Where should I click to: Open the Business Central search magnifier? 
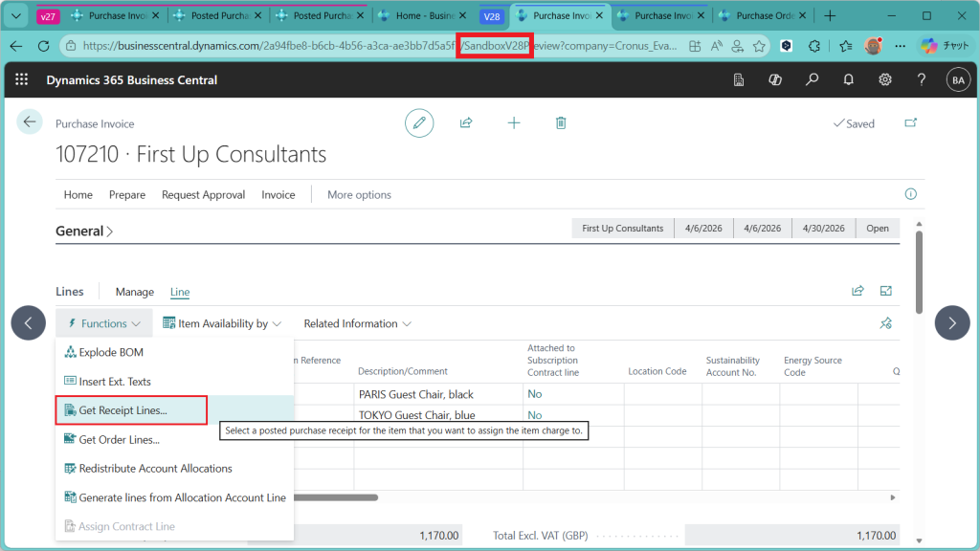click(812, 79)
